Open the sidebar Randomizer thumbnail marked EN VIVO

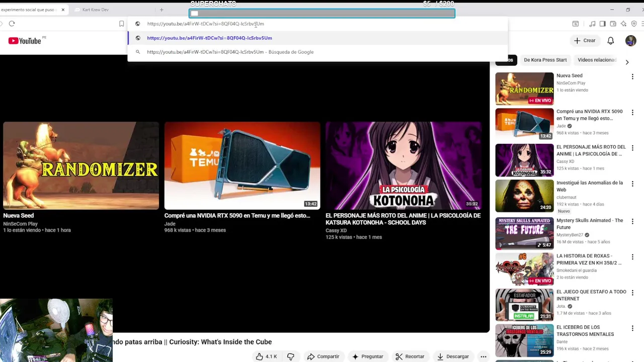(x=524, y=88)
